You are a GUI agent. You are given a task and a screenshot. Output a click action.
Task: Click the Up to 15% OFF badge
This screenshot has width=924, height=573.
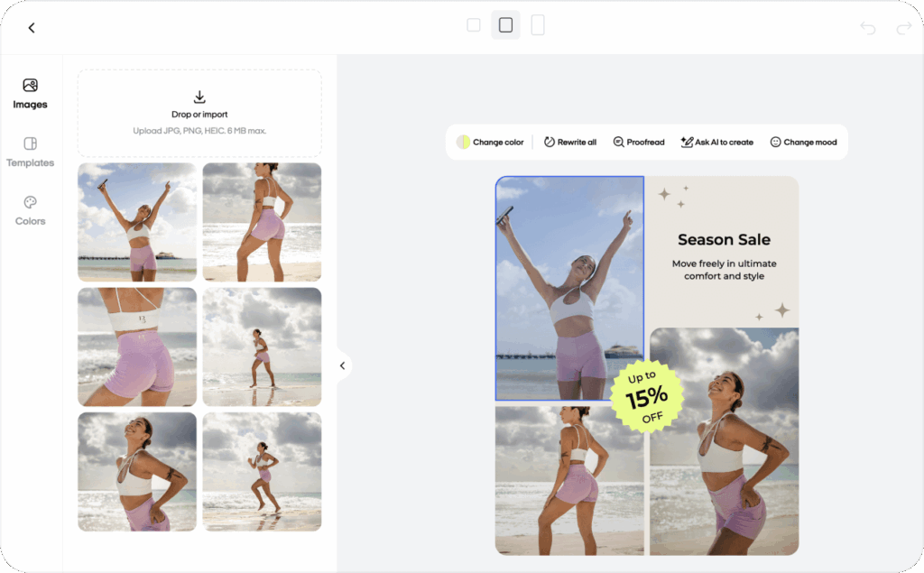649,397
